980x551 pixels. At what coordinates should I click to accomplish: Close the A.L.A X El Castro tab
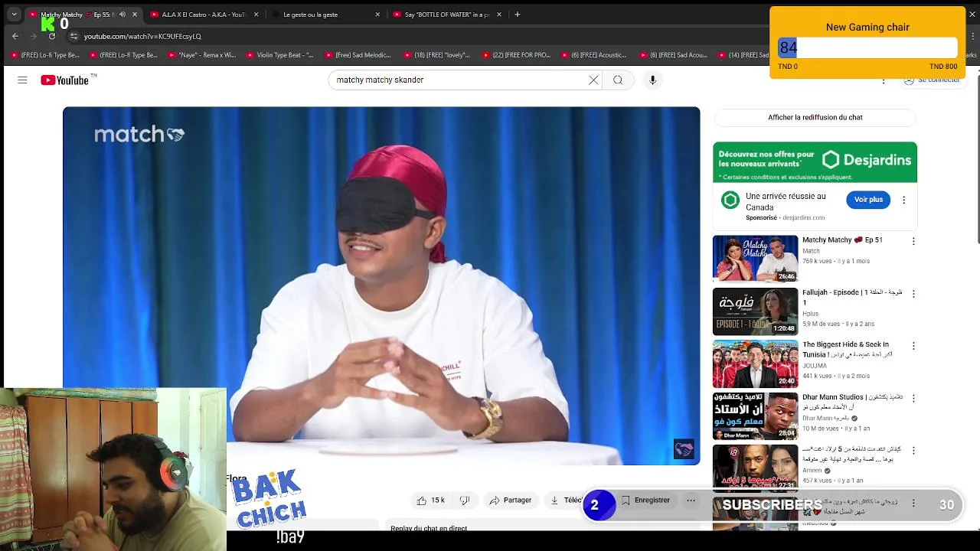[256, 15]
